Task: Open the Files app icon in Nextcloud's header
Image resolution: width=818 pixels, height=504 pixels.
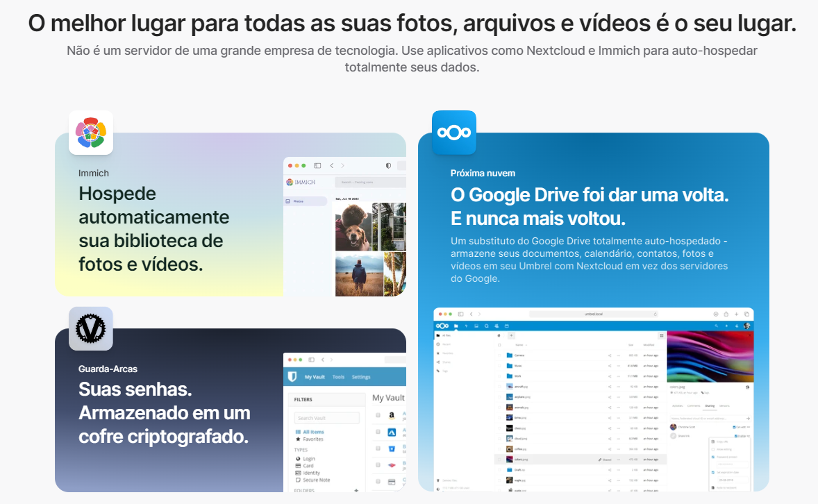Action: 456,326
